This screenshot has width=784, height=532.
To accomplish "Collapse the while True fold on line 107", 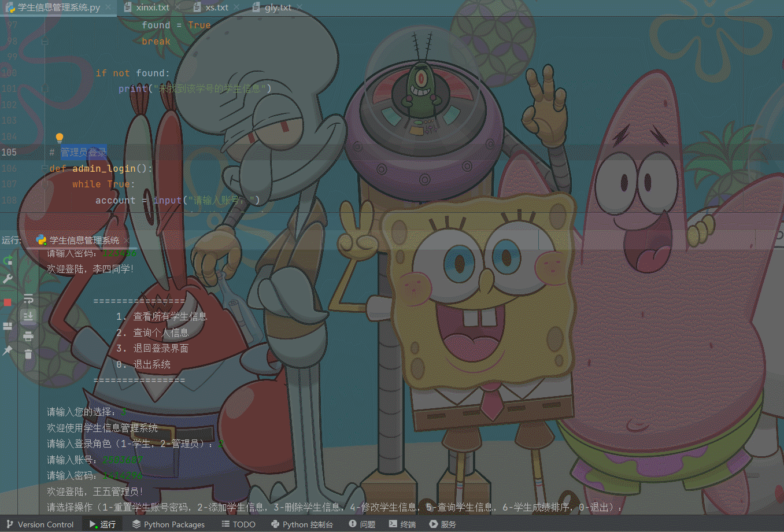I will click(x=45, y=184).
